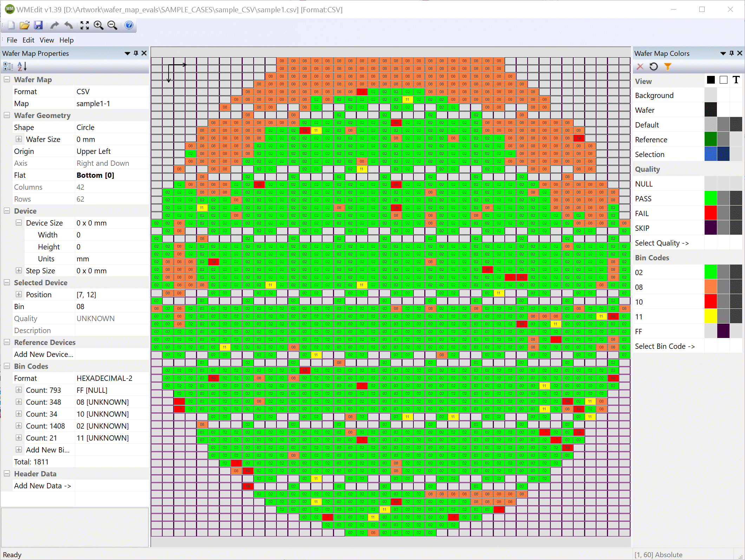The image size is (745, 560).
Task: Expand the Step Size property
Action: pos(19,271)
